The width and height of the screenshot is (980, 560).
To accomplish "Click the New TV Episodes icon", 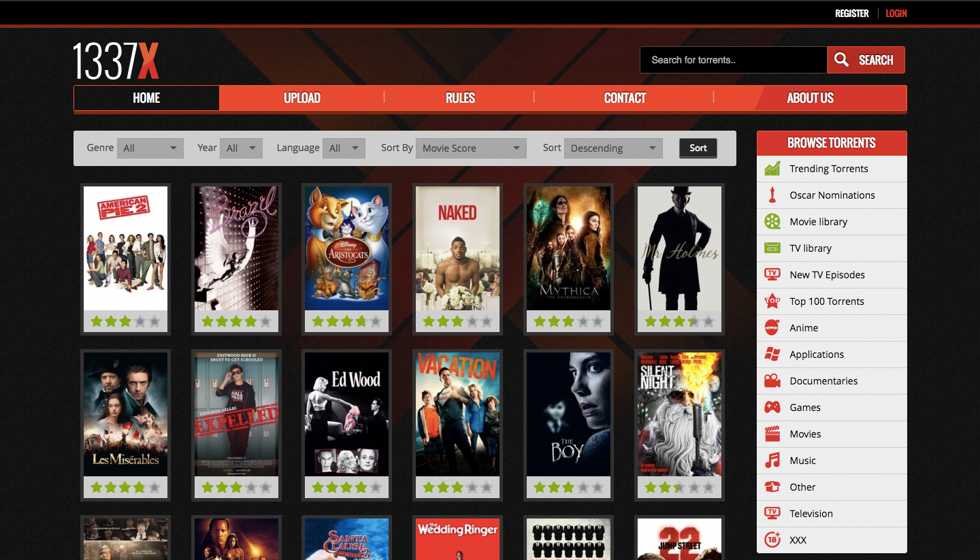I will point(772,275).
